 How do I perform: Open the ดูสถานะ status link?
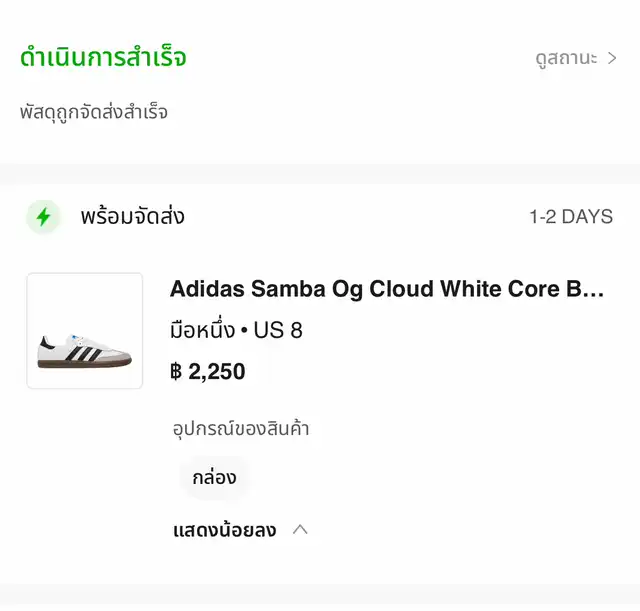tap(565, 58)
